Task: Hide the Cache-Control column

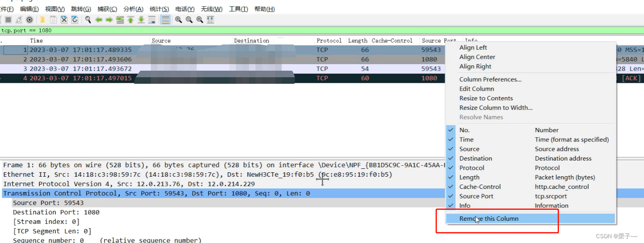Action: pos(451,187)
